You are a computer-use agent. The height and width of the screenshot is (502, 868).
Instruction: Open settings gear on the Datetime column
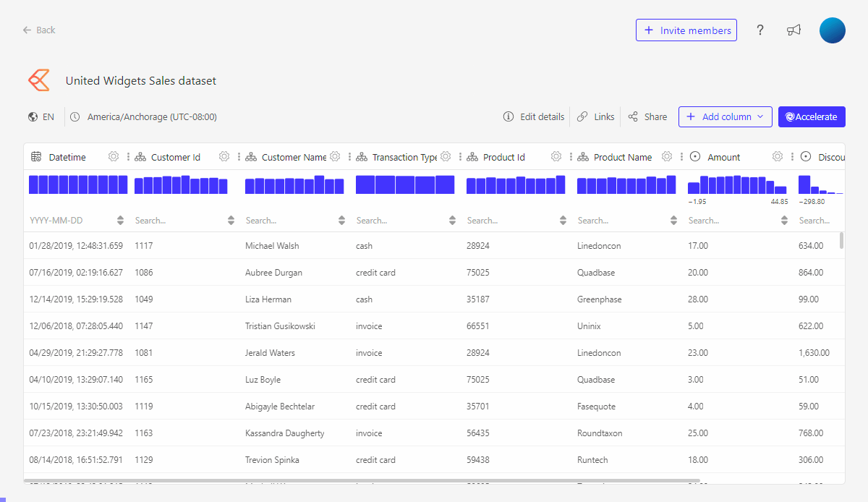[x=113, y=156]
